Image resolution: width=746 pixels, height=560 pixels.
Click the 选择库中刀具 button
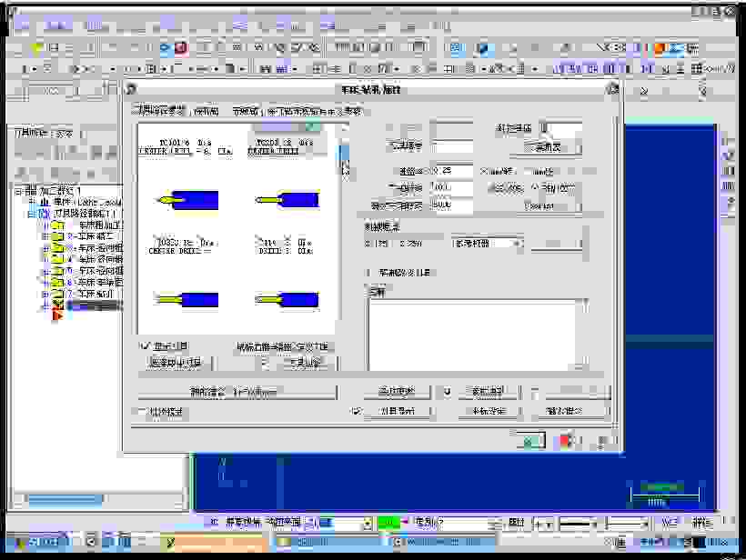click(x=176, y=363)
